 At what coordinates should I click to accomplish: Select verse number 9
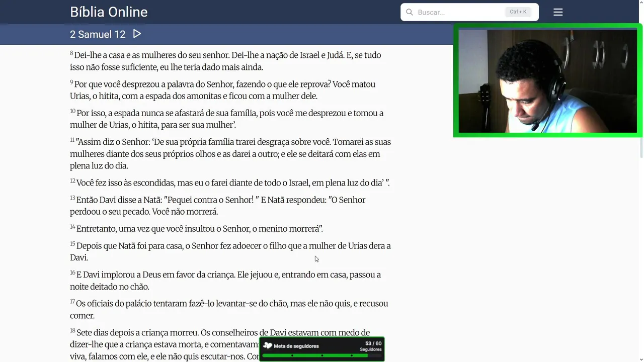71,82
